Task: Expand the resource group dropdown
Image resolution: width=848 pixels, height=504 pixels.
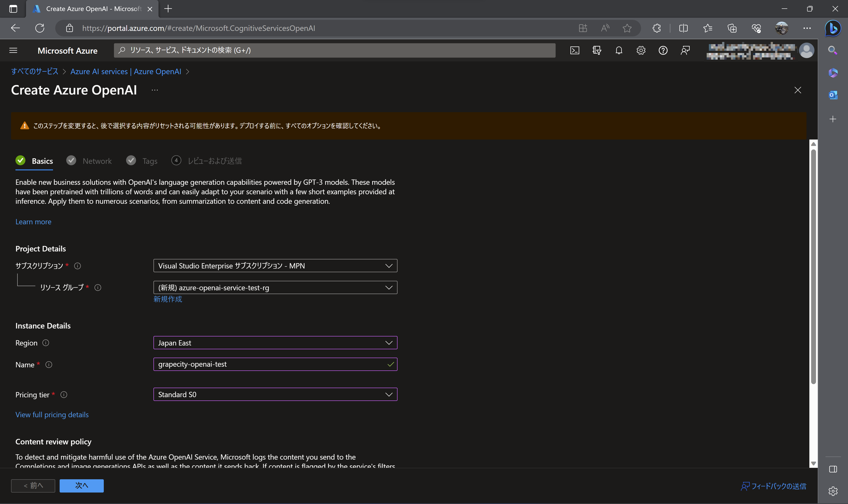Action: (275, 287)
